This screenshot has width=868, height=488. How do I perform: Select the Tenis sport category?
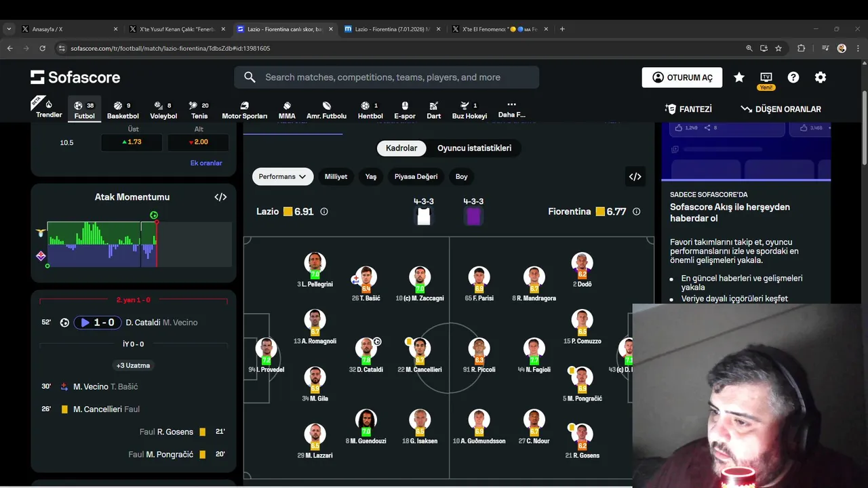click(x=199, y=110)
